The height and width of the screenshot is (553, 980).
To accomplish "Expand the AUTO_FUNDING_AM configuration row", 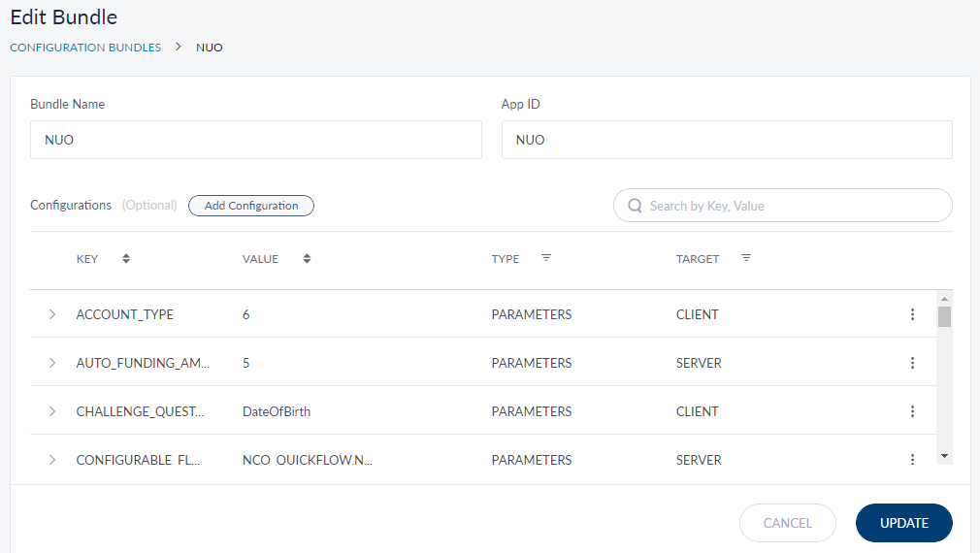I will tap(52, 363).
